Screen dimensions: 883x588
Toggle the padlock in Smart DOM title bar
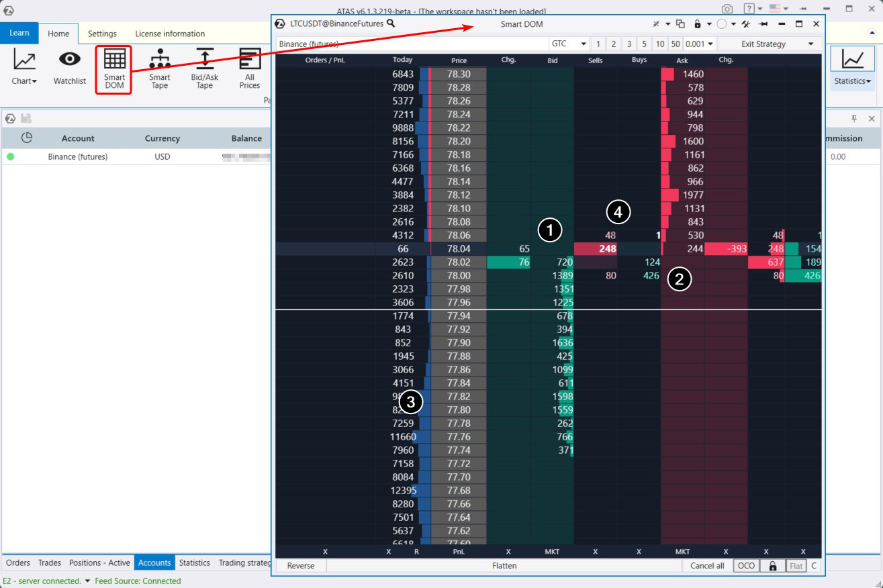click(x=698, y=24)
